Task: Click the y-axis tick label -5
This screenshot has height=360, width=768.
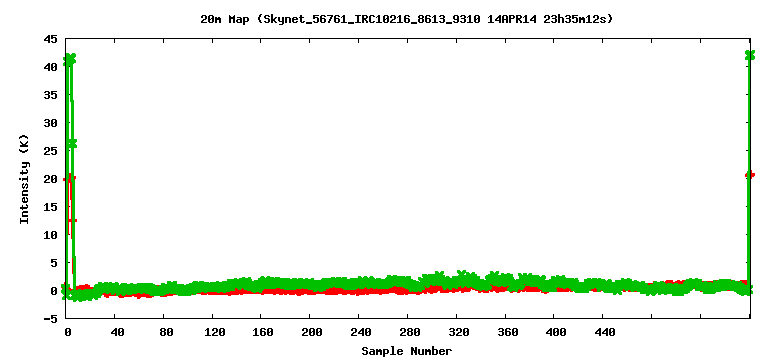Action: tap(50, 318)
